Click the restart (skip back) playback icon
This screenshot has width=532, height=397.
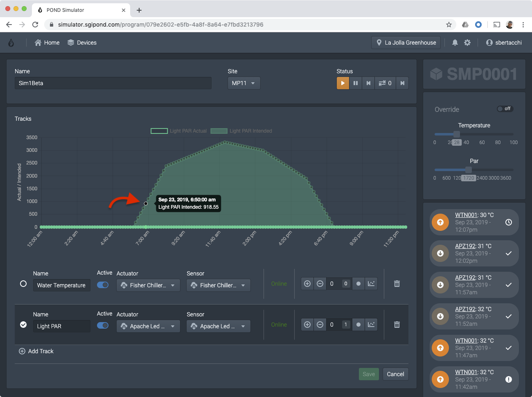(x=368, y=83)
